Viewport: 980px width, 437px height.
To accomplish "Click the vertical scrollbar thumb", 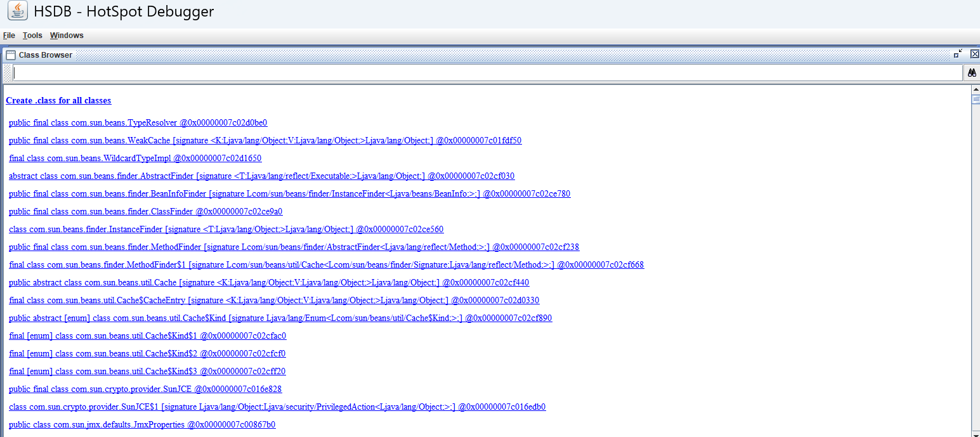I will (976, 100).
